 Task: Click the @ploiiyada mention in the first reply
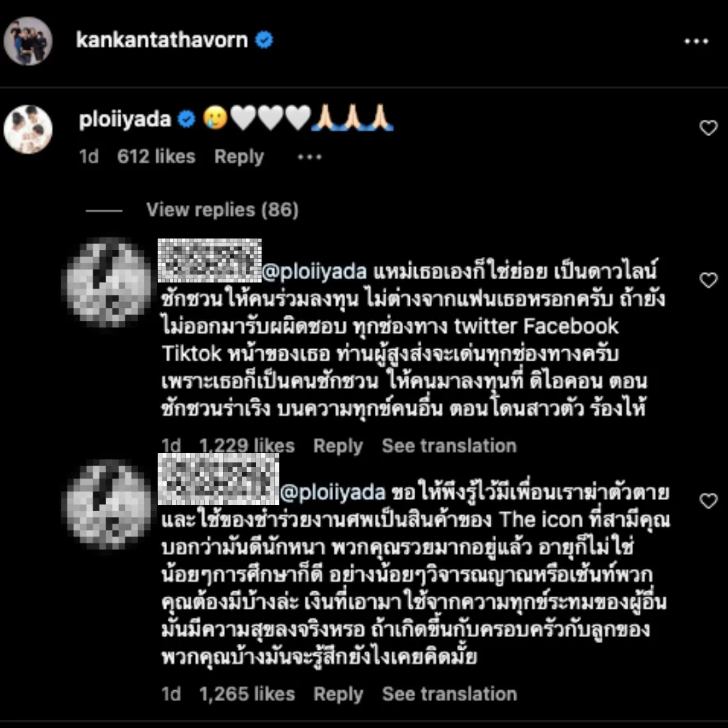pyautogui.click(x=314, y=272)
